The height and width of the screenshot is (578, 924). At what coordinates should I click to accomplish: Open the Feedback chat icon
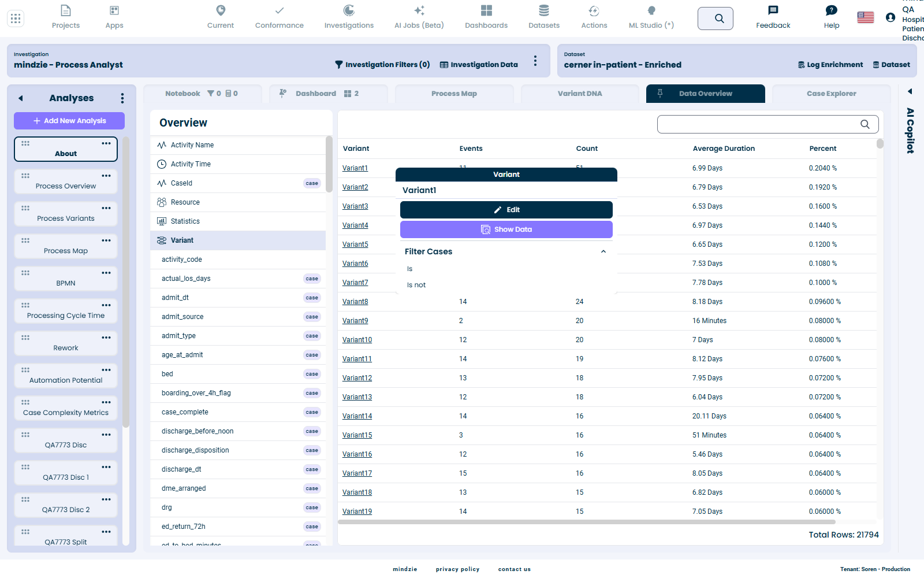[773, 10]
